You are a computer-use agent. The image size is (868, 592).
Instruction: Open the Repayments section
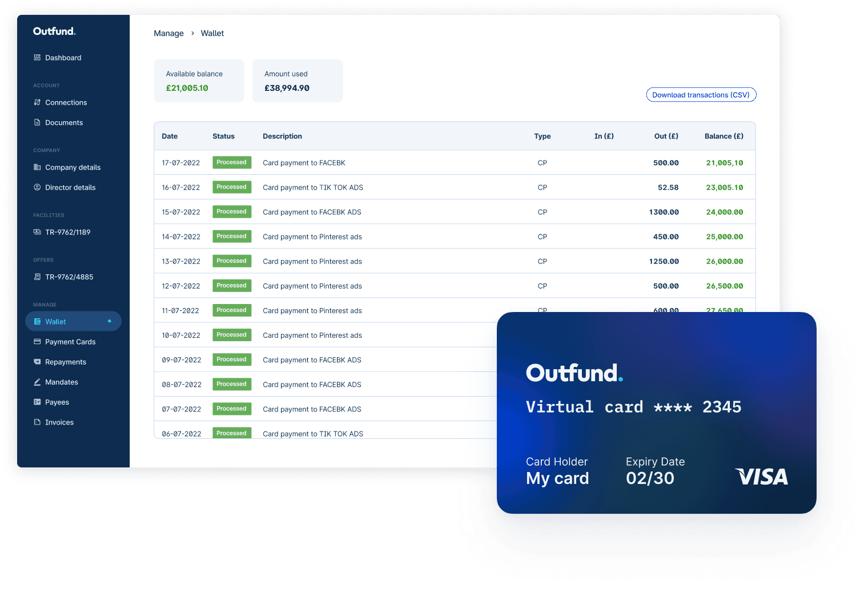[x=66, y=362]
